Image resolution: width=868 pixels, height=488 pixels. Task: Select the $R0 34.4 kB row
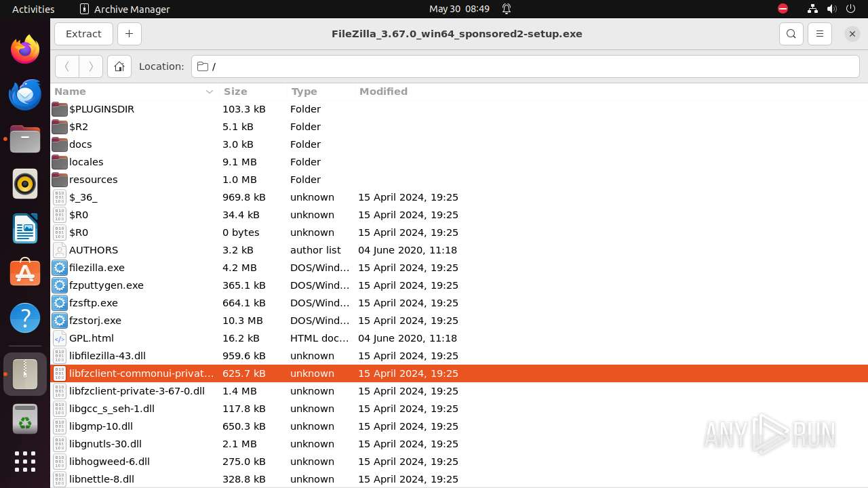[x=459, y=215]
